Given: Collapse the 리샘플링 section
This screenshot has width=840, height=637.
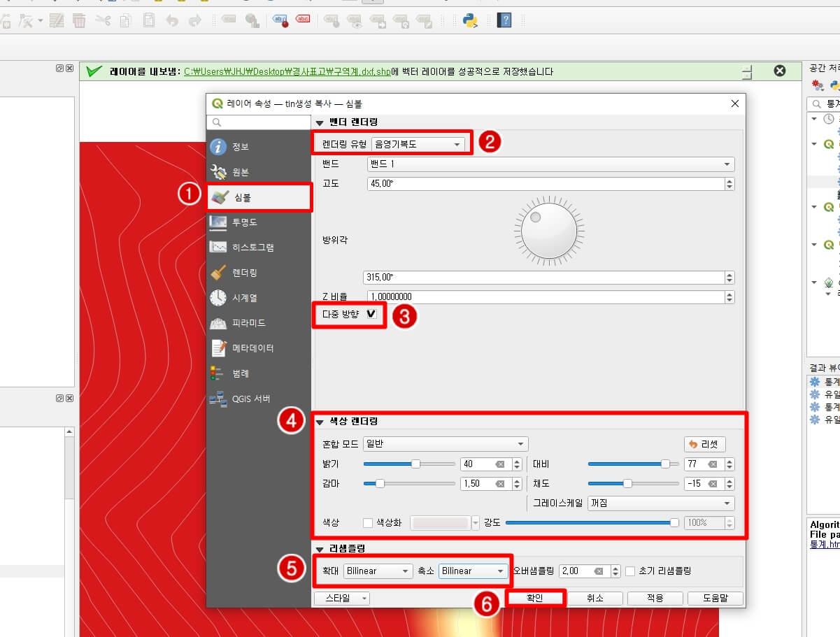Looking at the screenshot, I should coord(320,549).
